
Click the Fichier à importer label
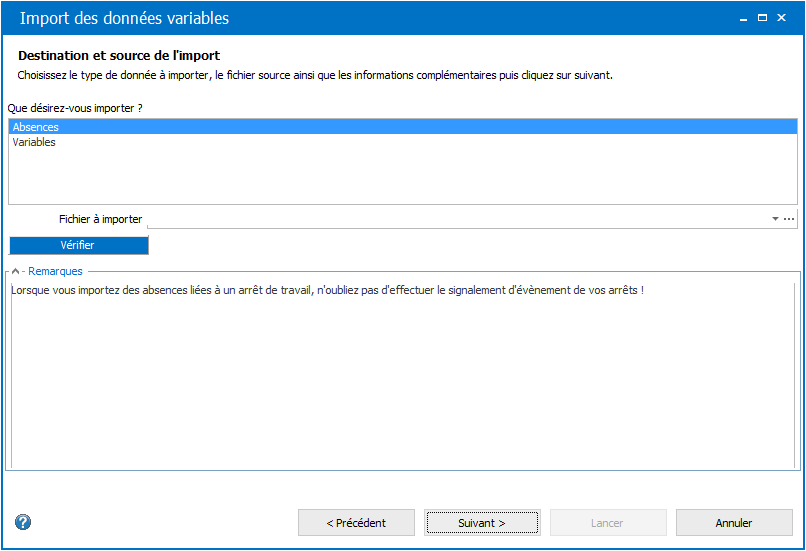100,219
